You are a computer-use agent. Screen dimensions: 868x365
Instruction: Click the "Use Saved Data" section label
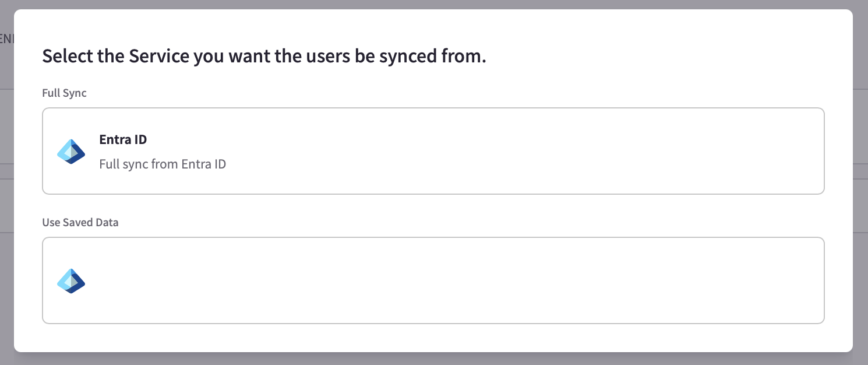click(80, 222)
